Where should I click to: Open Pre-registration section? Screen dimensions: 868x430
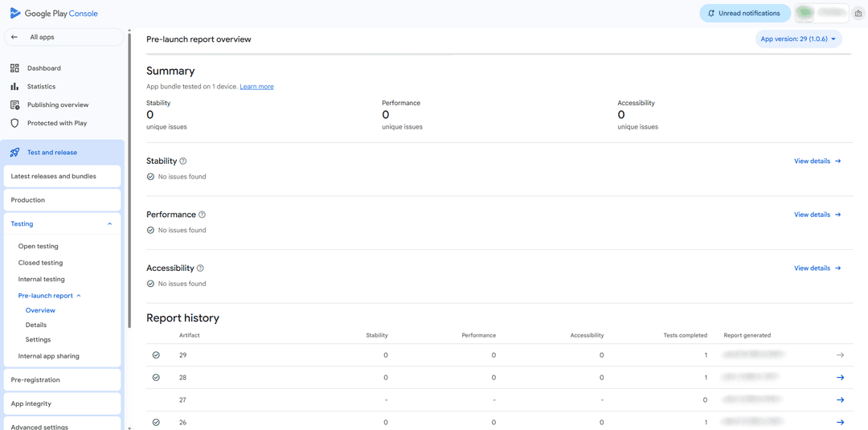(x=62, y=379)
